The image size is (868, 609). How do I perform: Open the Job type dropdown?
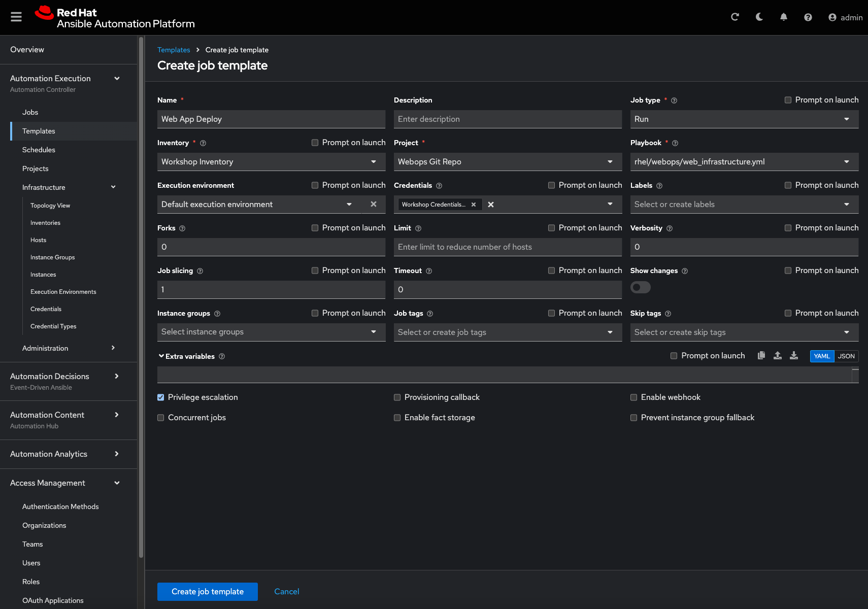pyautogui.click(x=744, y=119)
